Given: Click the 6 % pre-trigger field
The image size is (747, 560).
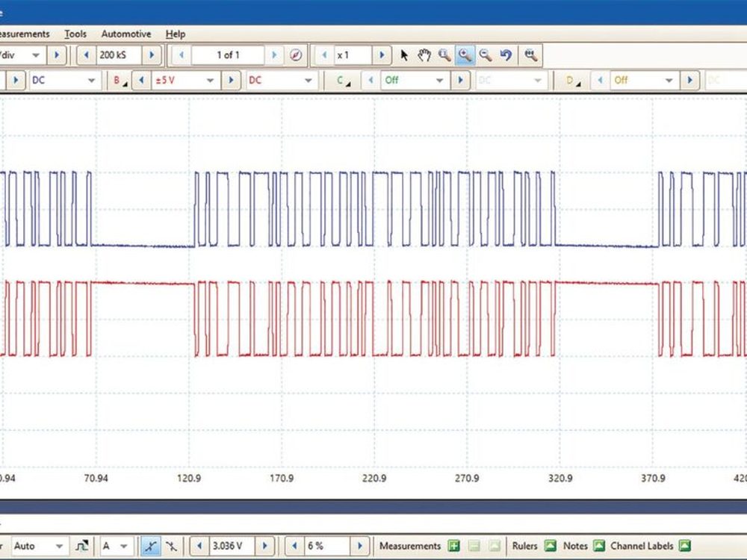Looking at the screenshot, I should [327, 546].
